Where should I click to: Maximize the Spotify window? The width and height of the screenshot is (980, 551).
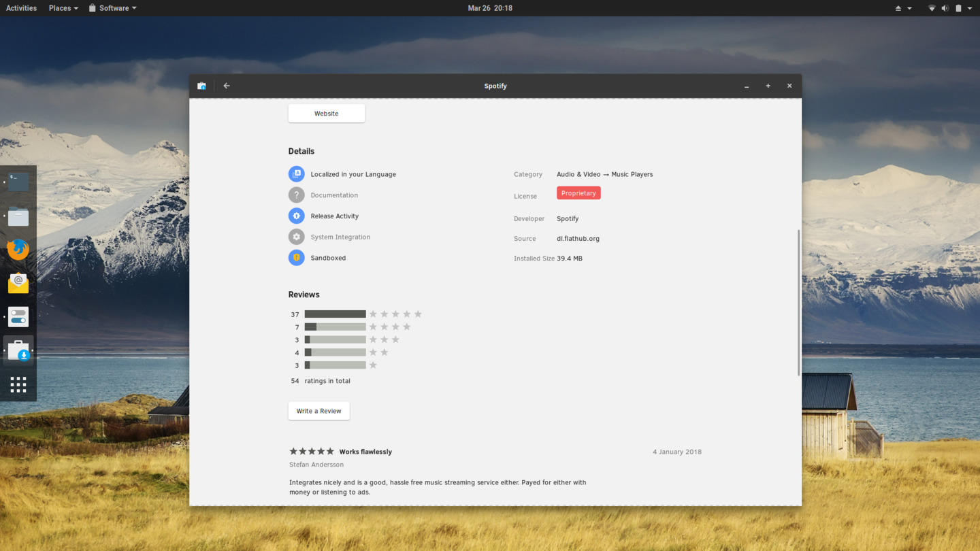coord(768,86)
